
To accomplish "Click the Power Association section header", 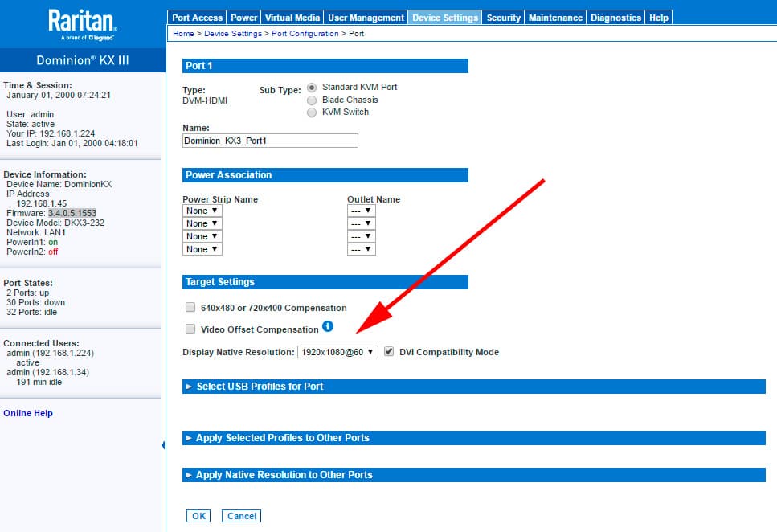I will 325,175.
